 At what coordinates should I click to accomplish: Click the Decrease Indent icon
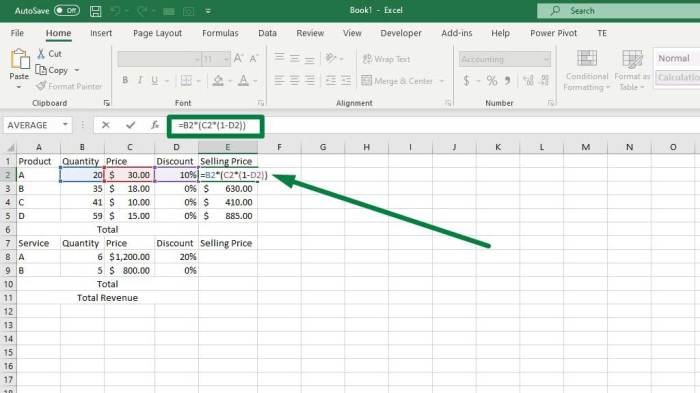331,80
